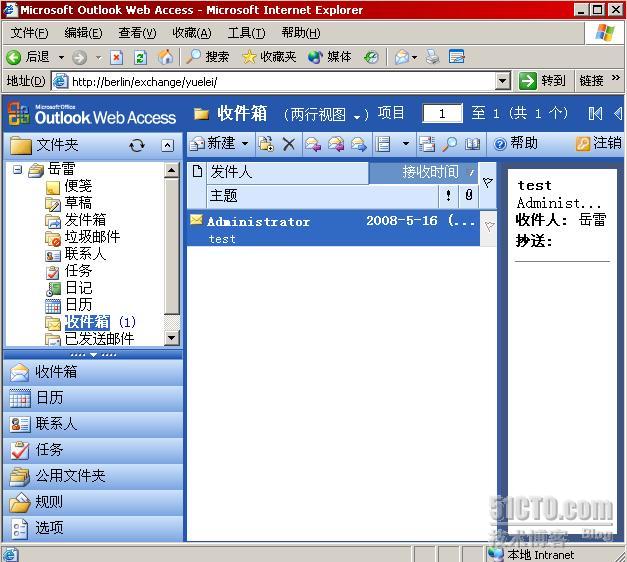Collapse the 岳雷 mailbox tree node
Image resolution: width=627 pixels, height=562 pixels.
17,170
